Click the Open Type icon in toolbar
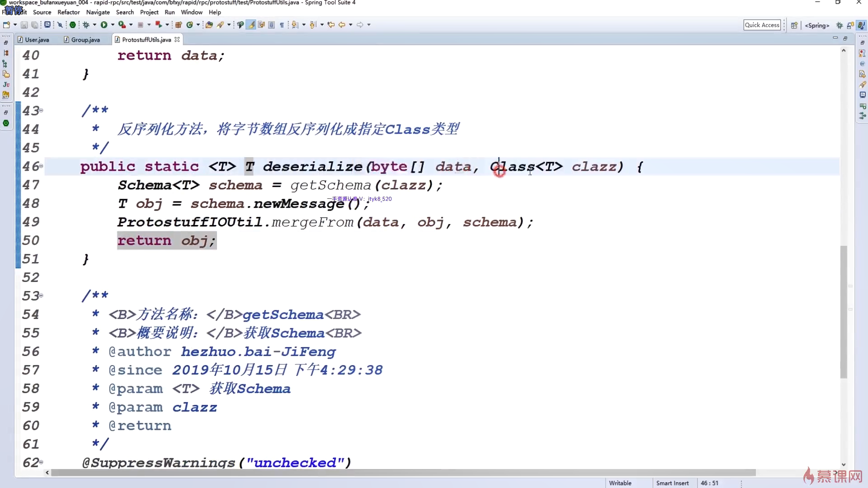 tap(209, 25)
